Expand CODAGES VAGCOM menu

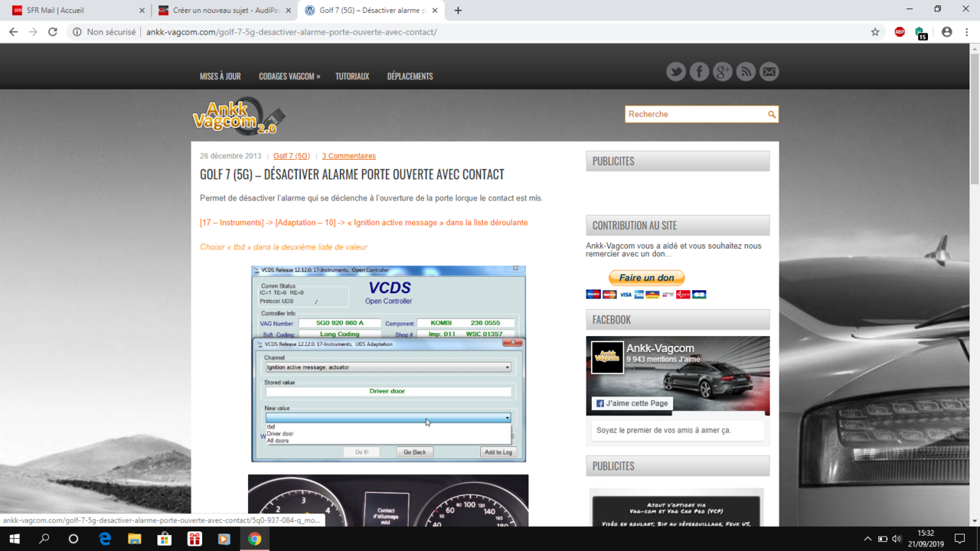tap(289, 77)
